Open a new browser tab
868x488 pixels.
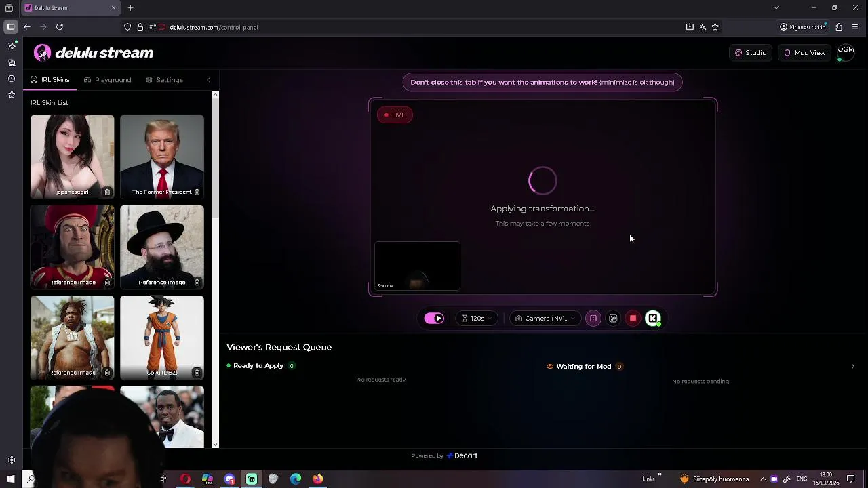130,8
